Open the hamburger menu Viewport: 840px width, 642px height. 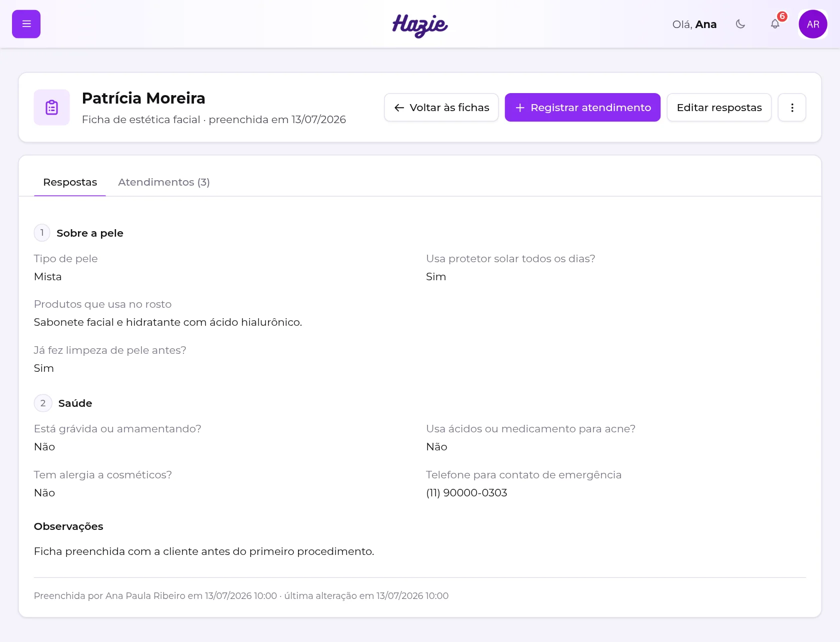pyautogui.click(x=26, y=24)
